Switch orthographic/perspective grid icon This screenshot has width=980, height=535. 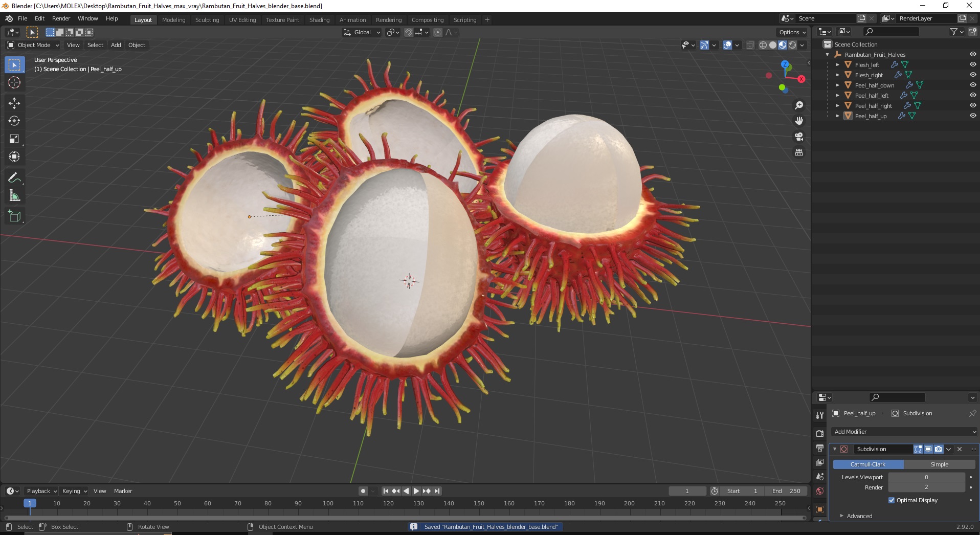click(799, 152)
